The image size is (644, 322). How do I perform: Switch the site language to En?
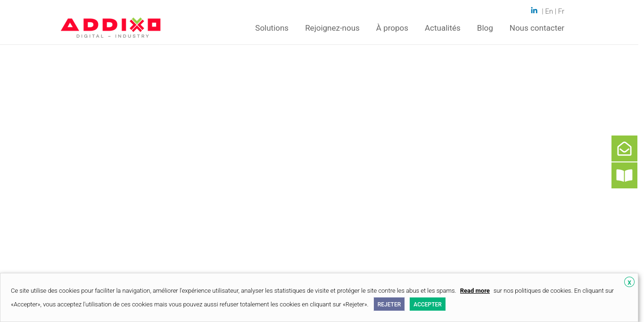click(x=549, y=11)
